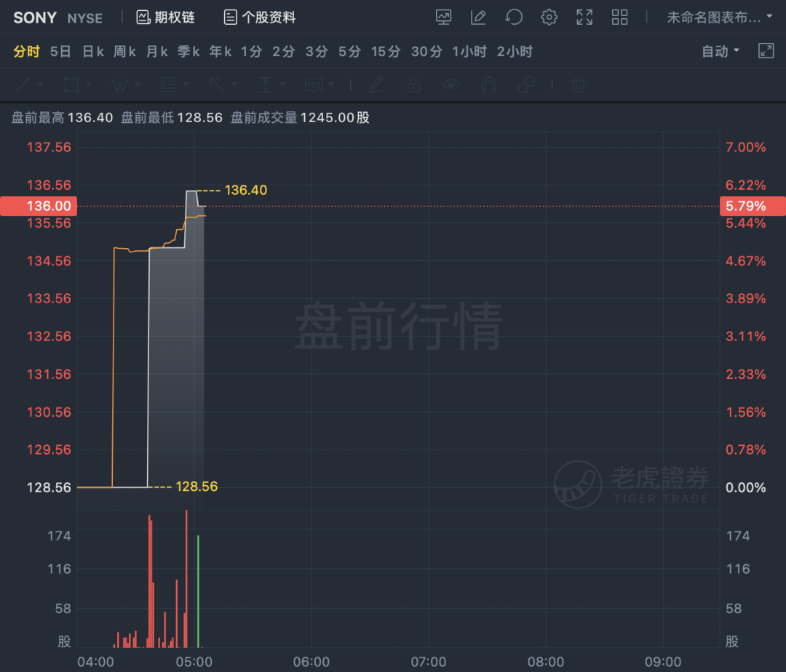Select the 2分 interval

[x=284, y=51]
